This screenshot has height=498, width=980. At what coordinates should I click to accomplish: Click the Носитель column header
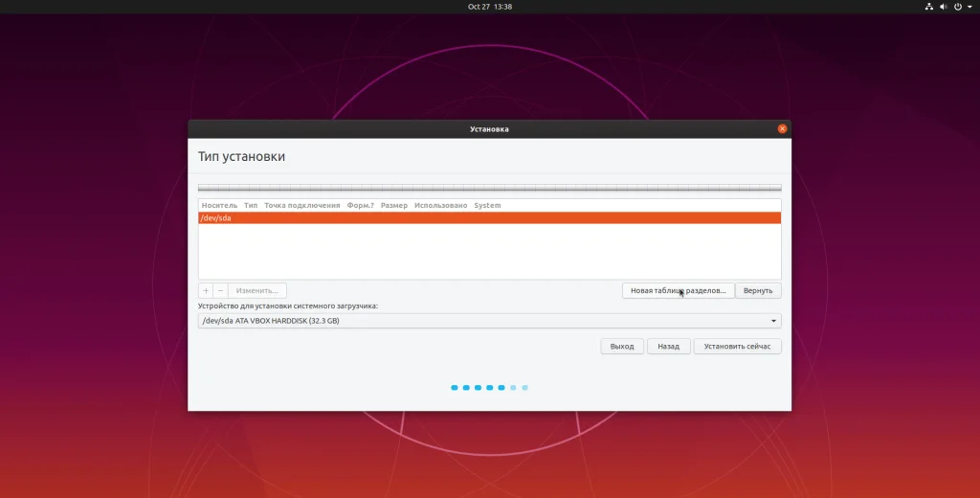(219, 205)
